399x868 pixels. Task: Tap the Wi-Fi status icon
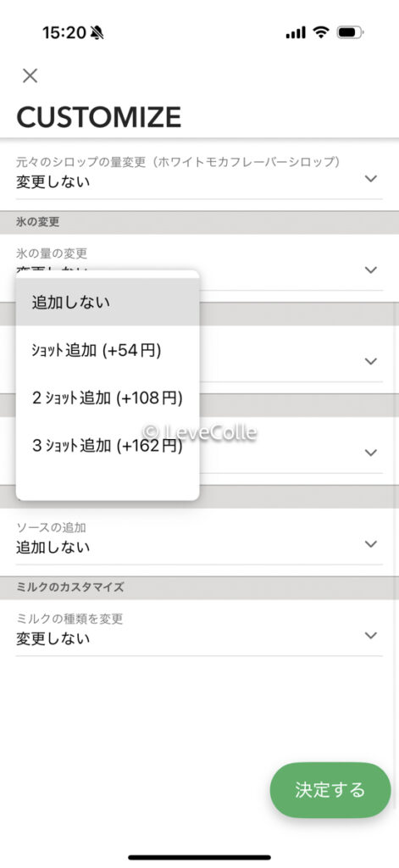point(321,33)
